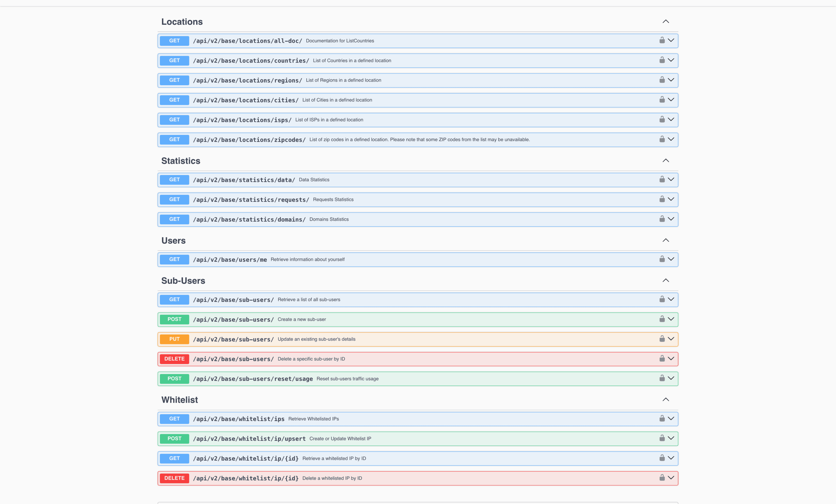Open the /api/v2/base/locations/isps/ path link
The height and width of the screenshot is (504, 836).
click(x=242, y=120)
